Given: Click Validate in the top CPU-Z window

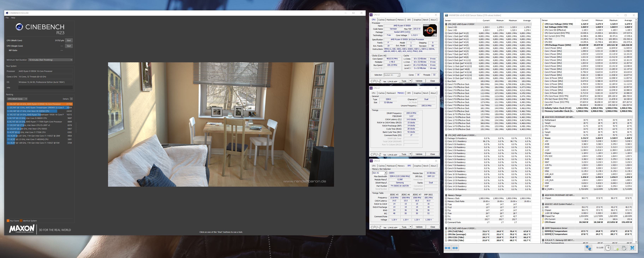Looking at the screenshot, I should pyautogui.click(x=419, y=81).
